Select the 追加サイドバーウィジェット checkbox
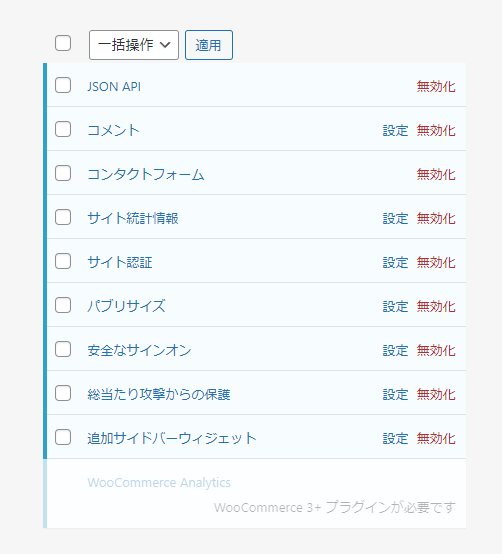This screenshot has height=554, width=502. pyautogui.click(x=63, y=437)
